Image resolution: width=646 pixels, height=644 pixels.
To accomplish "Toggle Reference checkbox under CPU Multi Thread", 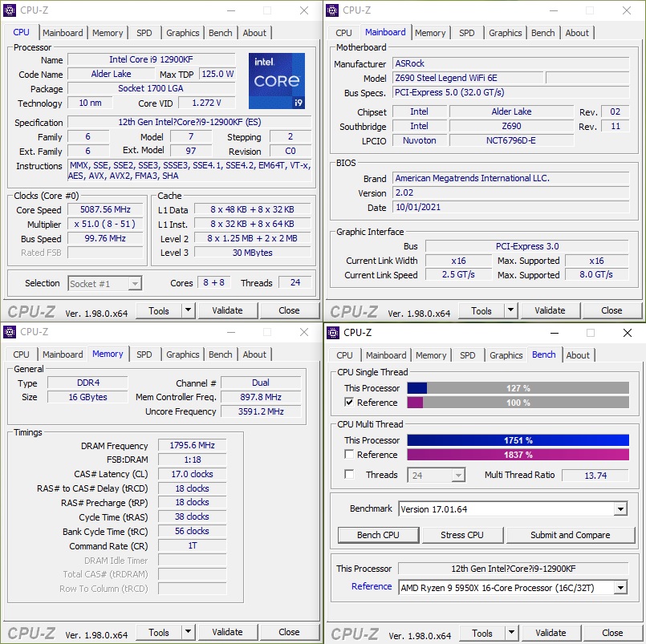I will (x=349, y=455).
